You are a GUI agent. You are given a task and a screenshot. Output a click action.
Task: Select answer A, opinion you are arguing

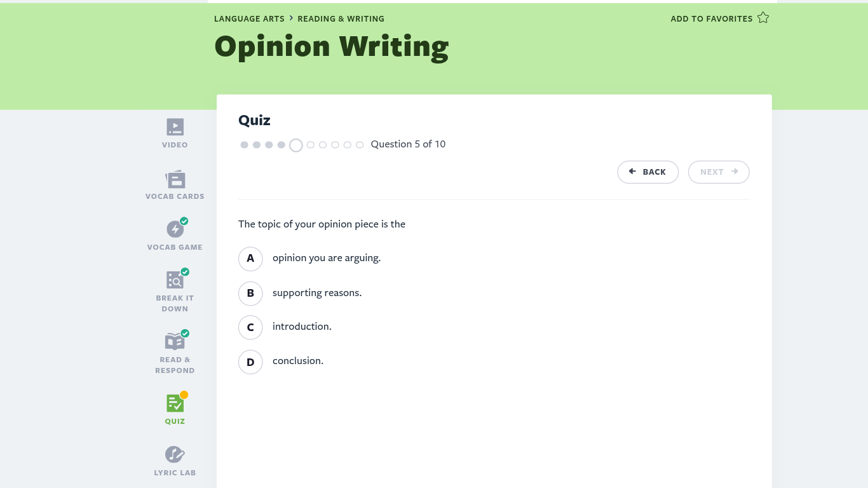(x=250, y=259)
